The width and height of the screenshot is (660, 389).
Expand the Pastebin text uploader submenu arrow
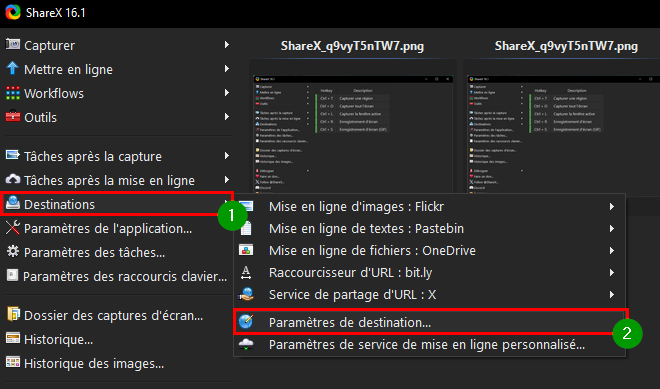[x=612, y=229]
